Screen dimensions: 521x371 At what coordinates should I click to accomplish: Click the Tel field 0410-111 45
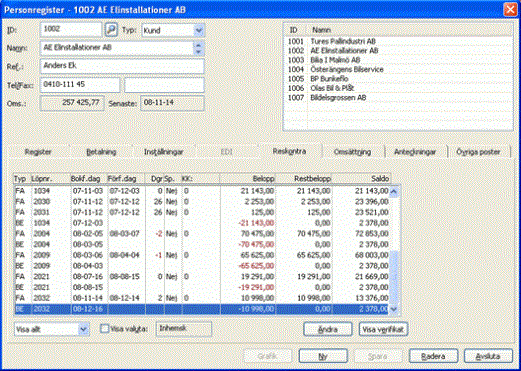click(80, 85)
